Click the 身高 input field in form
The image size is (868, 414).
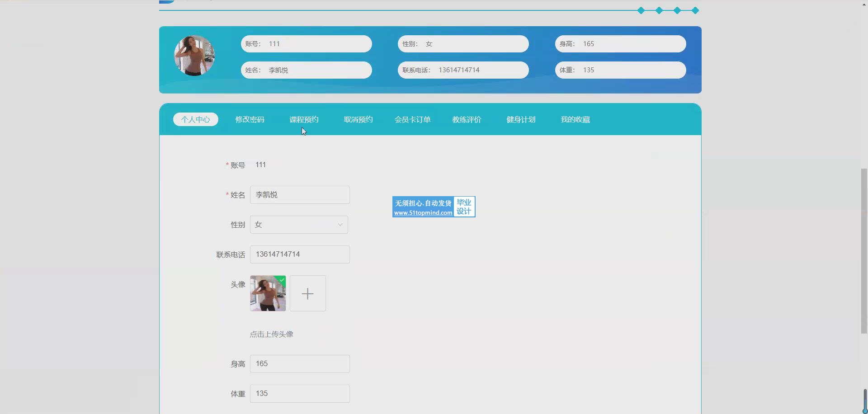[300, 364]
